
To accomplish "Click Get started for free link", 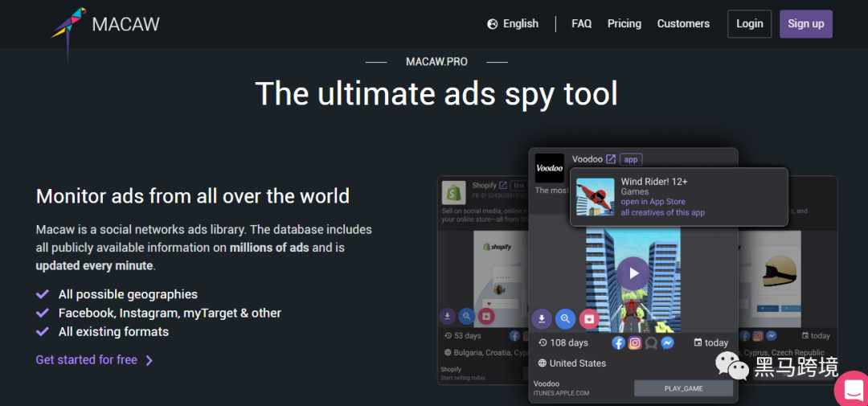I will click(86, 360).
